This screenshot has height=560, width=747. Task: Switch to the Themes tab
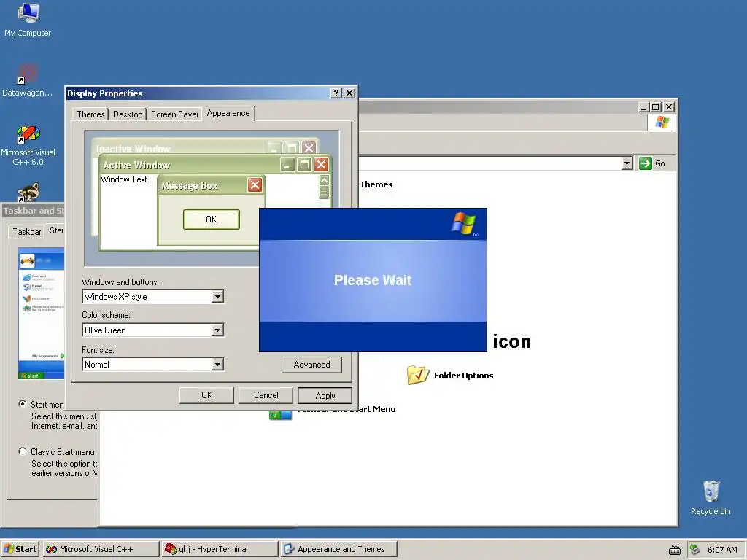pos(90,114)
